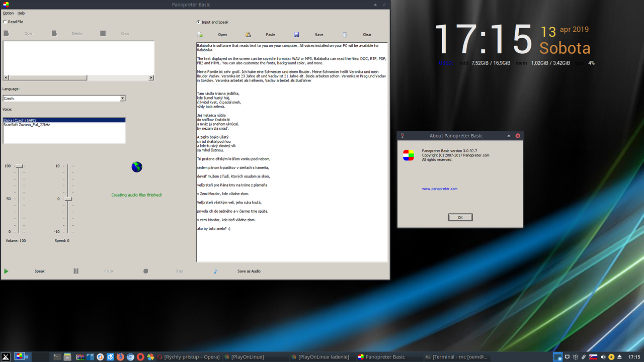Open PlayOnLinux clover icon in quick-launch
Image resolution: width=644 pixels, height=362 pixels.
point(150,357)
